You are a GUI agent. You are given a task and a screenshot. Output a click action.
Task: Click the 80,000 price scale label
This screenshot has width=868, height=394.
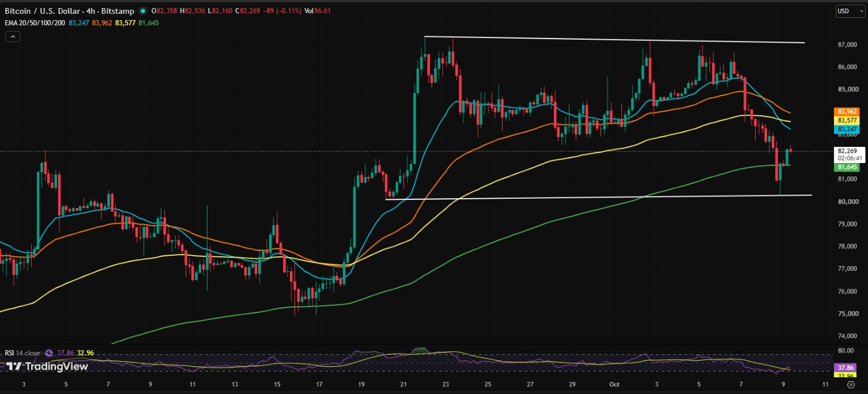pyautogui.click(x=848, y=202)
